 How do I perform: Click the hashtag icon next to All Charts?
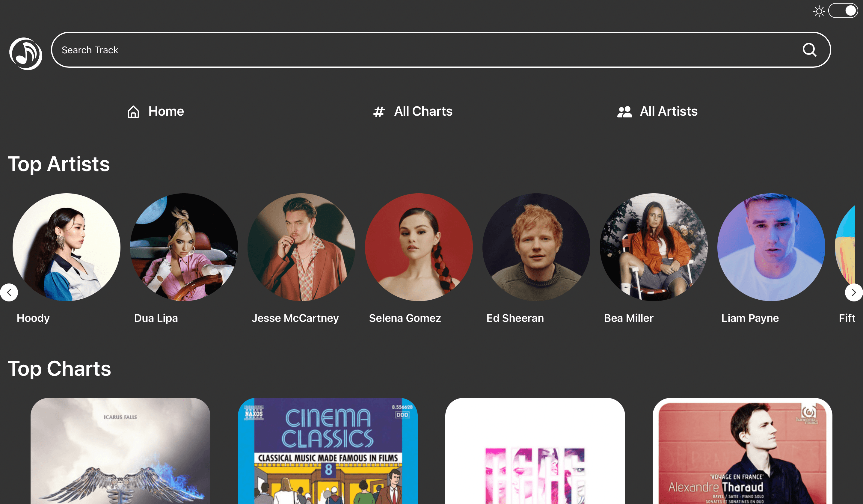[x=378, y=112]
